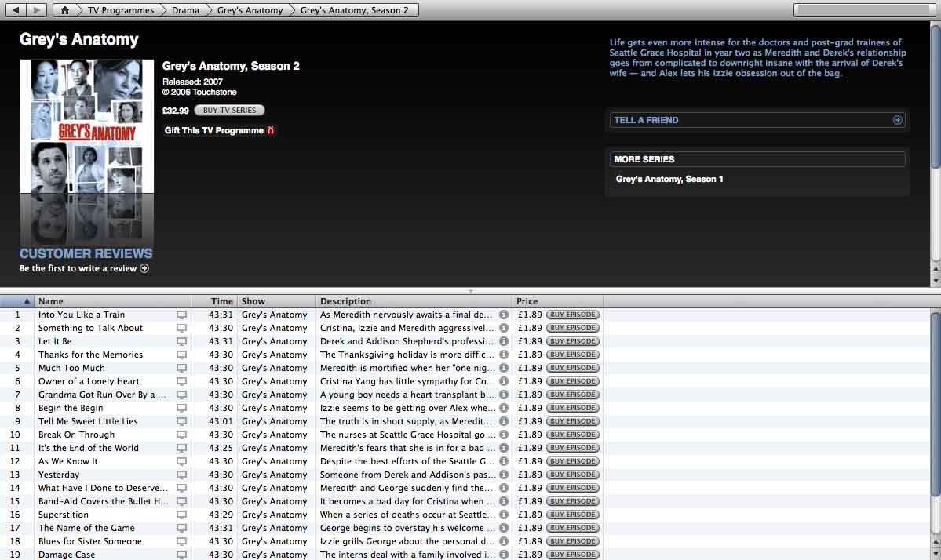
Task: Go to Grey's Anatomy breadcrumb item
Action: (250, 10)
